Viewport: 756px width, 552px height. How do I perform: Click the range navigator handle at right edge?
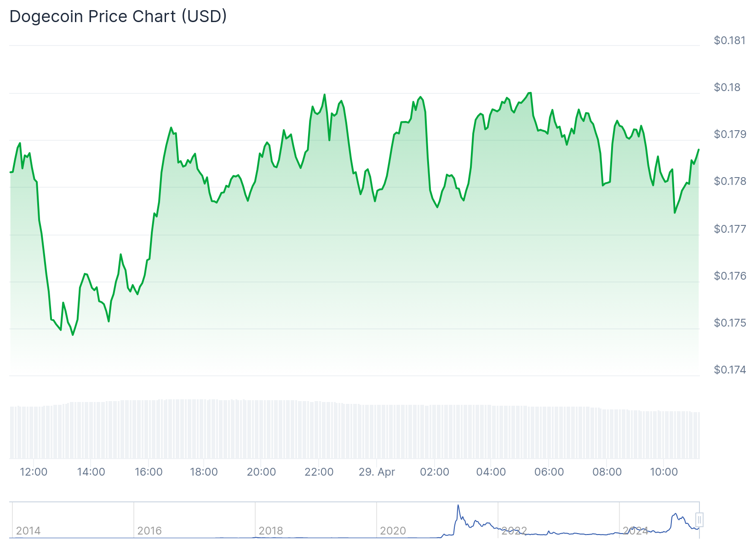tap(699, 520)
